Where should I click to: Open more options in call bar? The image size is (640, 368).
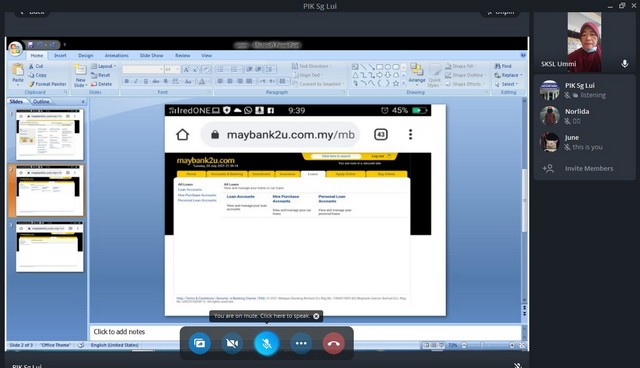(x=301, y=343)
